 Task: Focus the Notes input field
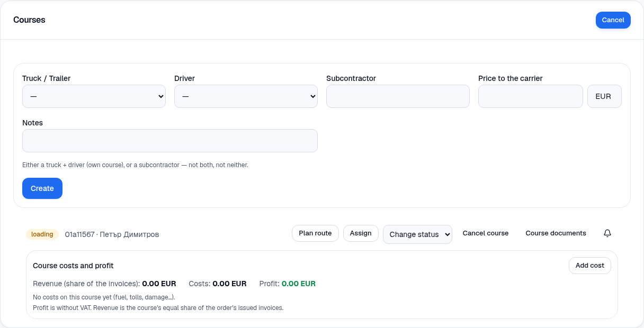[170, 141]
